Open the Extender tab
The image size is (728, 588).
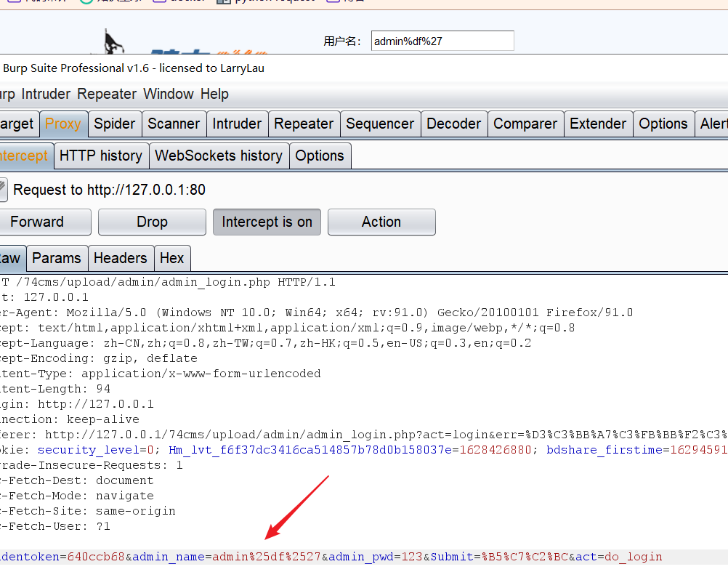point(599,124)
